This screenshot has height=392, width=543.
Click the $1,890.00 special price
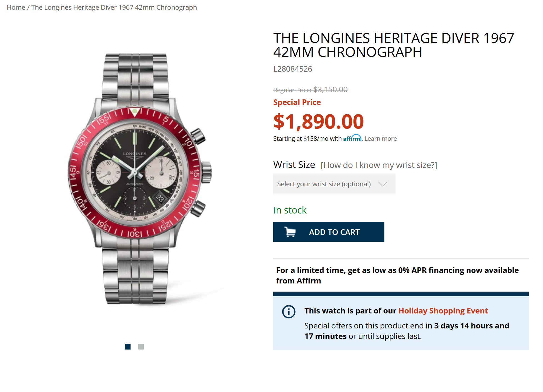(318, 122)
